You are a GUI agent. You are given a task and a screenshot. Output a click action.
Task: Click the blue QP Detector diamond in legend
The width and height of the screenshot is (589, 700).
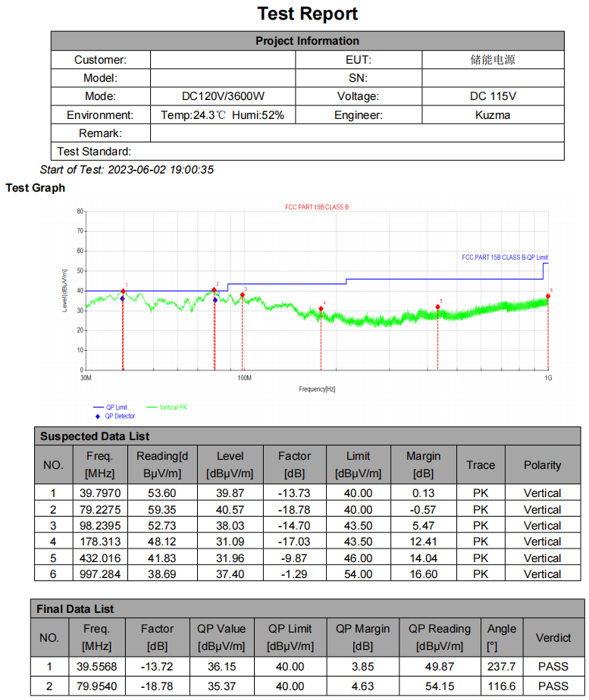coord(98,416)
